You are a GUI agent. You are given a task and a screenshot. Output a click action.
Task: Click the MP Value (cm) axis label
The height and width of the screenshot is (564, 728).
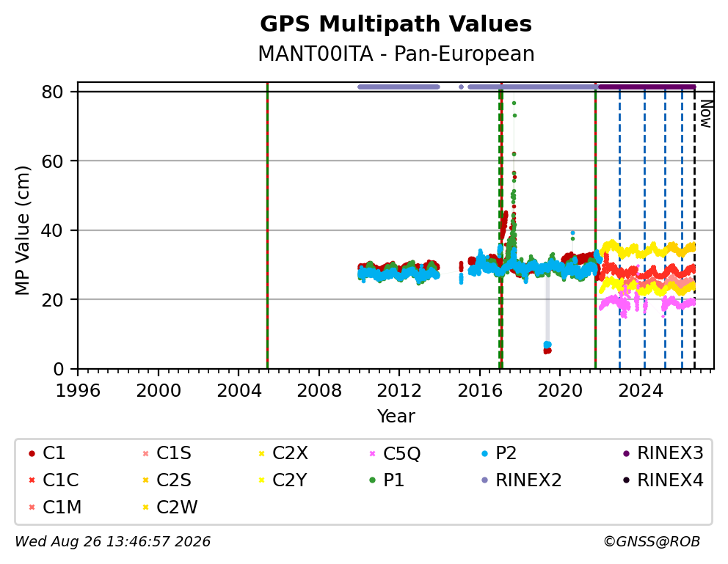click(x=22, y=230)
